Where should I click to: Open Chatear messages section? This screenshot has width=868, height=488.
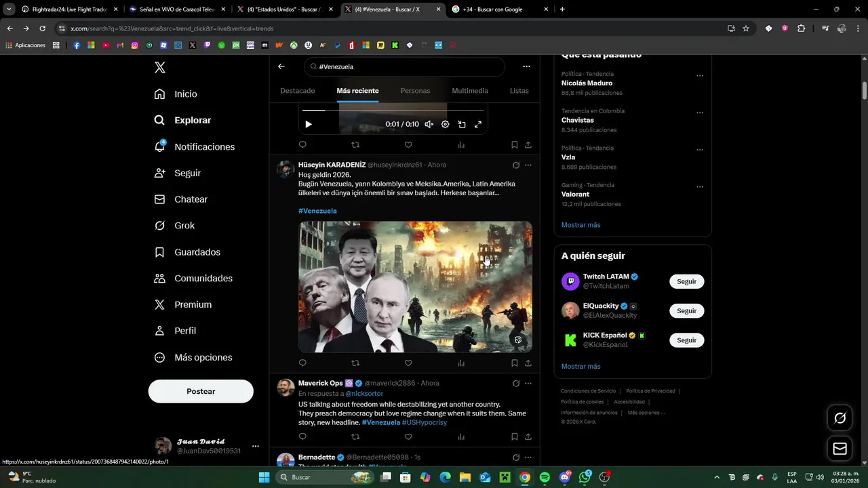(180, 199)
